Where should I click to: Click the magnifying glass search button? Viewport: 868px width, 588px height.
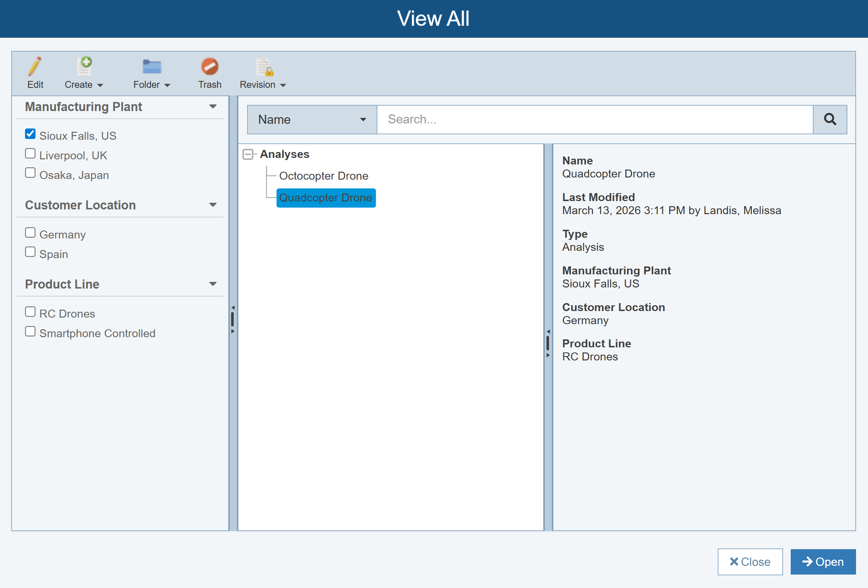point(830,119)
